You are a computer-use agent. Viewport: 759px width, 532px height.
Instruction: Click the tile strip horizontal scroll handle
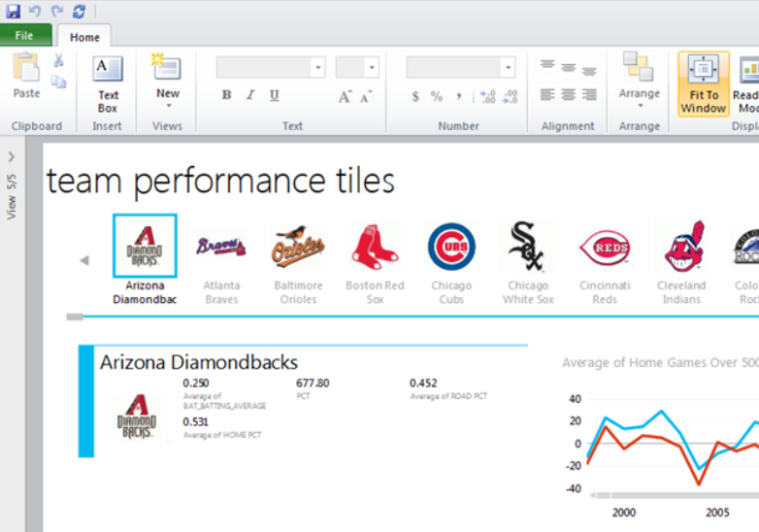coord(75,316)
